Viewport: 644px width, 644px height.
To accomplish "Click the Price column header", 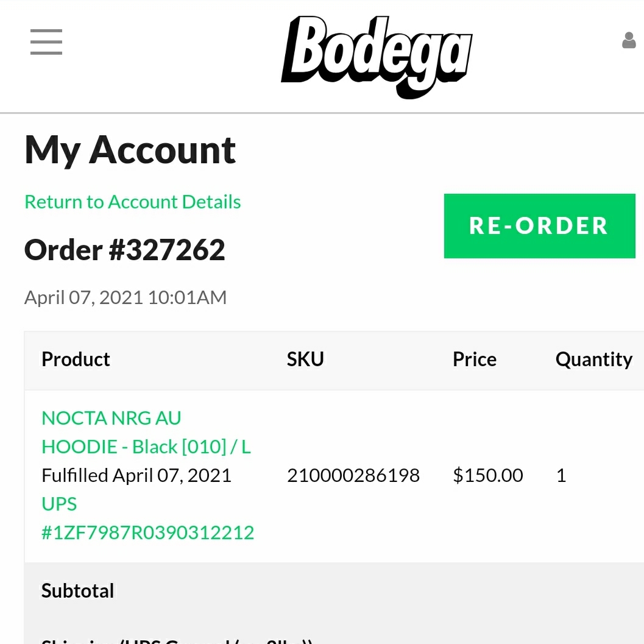I will click(475, 359).
